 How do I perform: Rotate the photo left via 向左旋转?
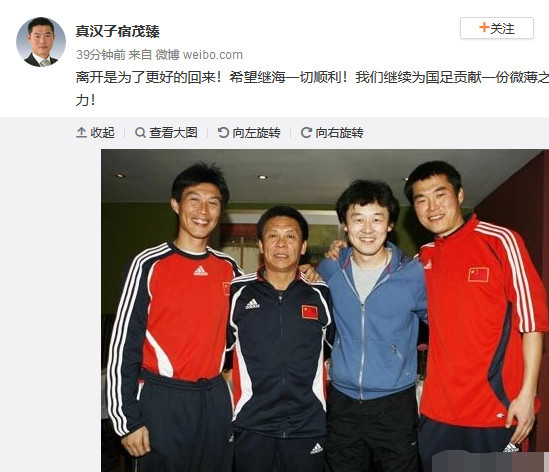256,133
